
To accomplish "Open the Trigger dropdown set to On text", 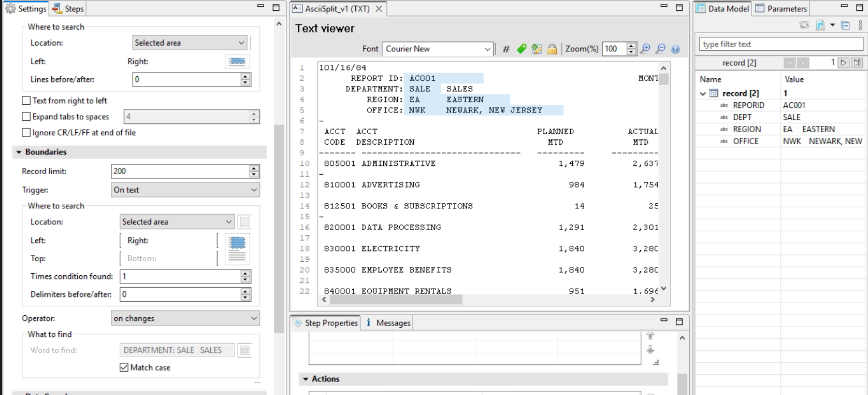I will pyautogui.click(x=185, y=190).
